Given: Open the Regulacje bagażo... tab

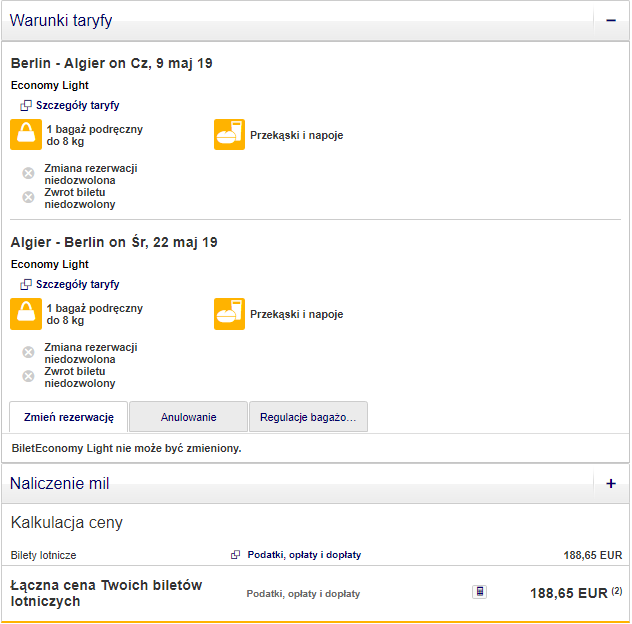Looking at the screenshot, I should tap(308, 417).
